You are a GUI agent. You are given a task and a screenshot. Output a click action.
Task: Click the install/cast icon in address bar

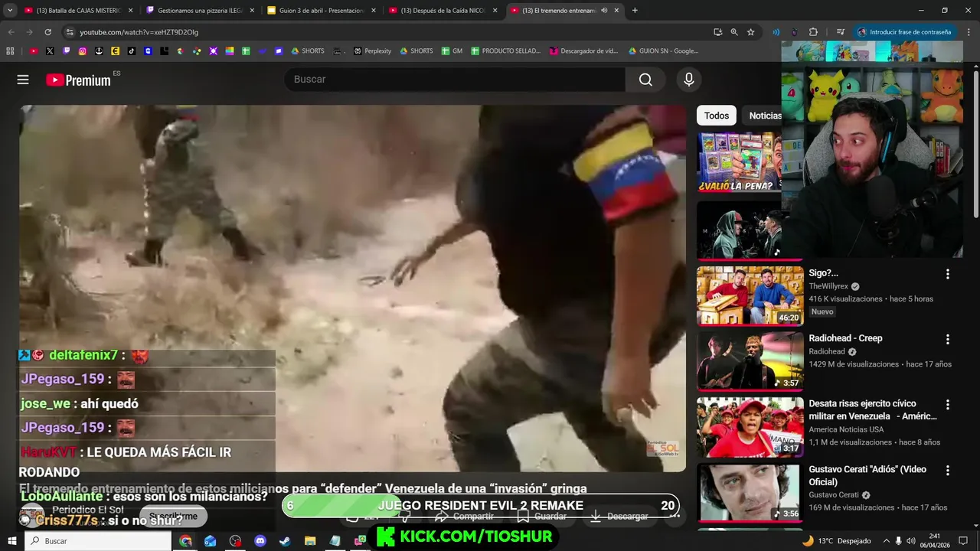717,32
